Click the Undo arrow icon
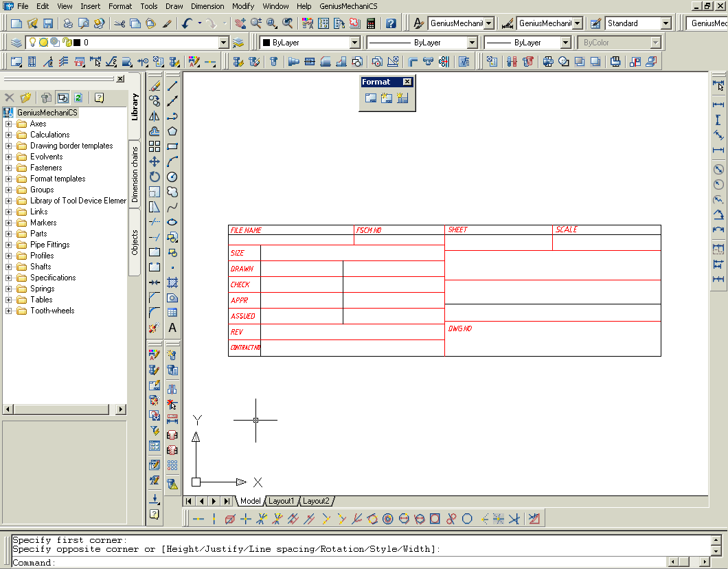Screen dimensions: 728x569 [187, 23]
